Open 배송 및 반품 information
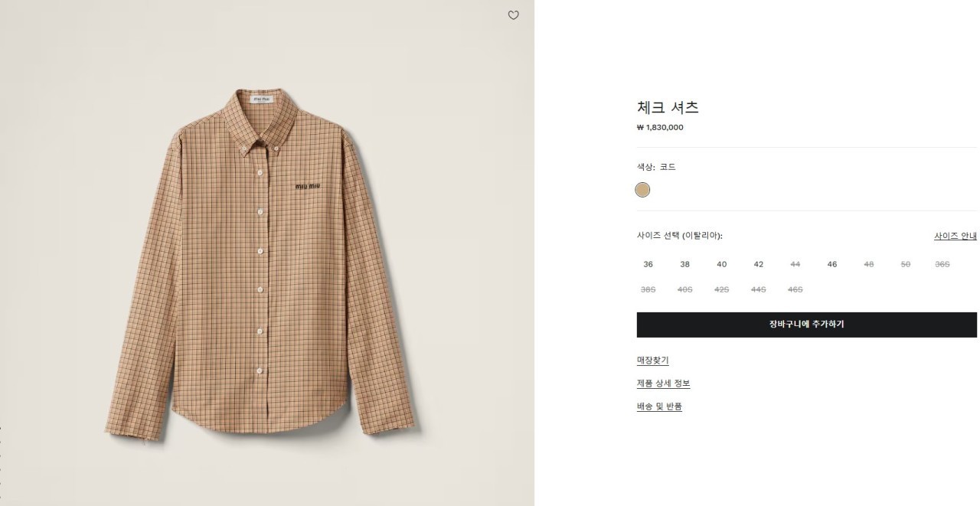 point(660,406)
